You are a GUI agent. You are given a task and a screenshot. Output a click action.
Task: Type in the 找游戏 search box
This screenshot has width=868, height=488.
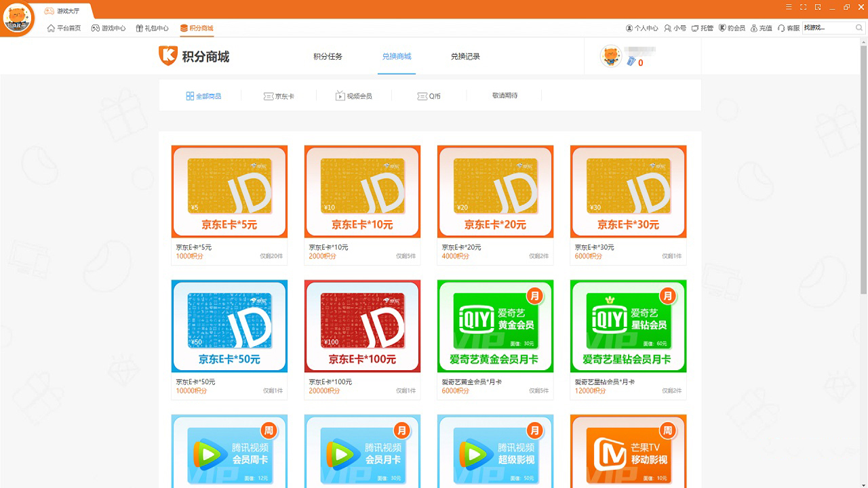point(826,28)
